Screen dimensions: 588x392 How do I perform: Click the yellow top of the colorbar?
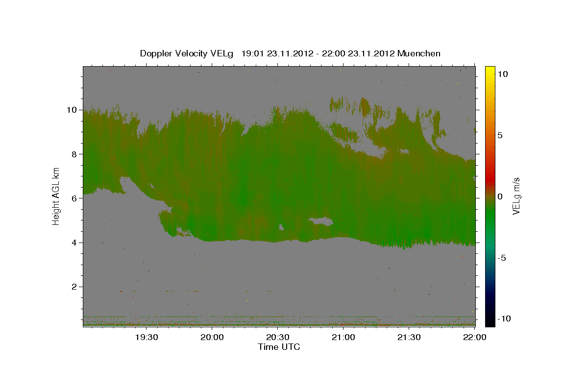(x=490, y=71)
